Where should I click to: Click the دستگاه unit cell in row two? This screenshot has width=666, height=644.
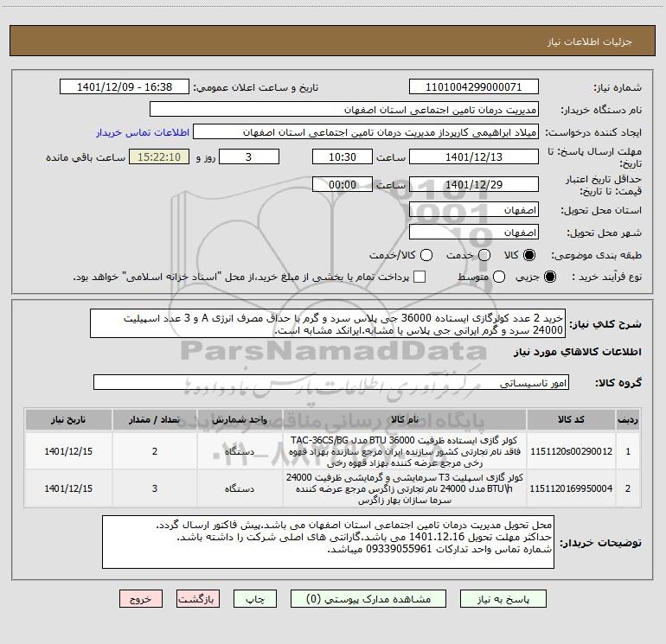point(240,488)
